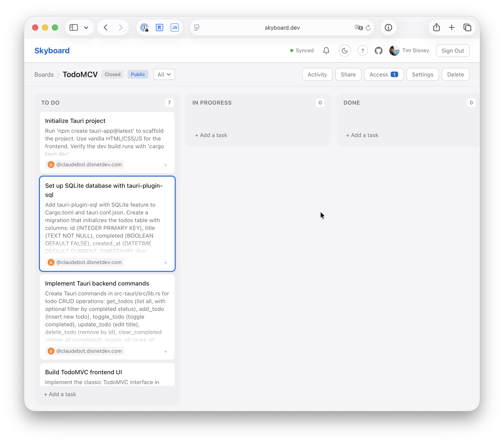504x443 pixels.
Task: Open the Activity panel
Action: [317, 74]
